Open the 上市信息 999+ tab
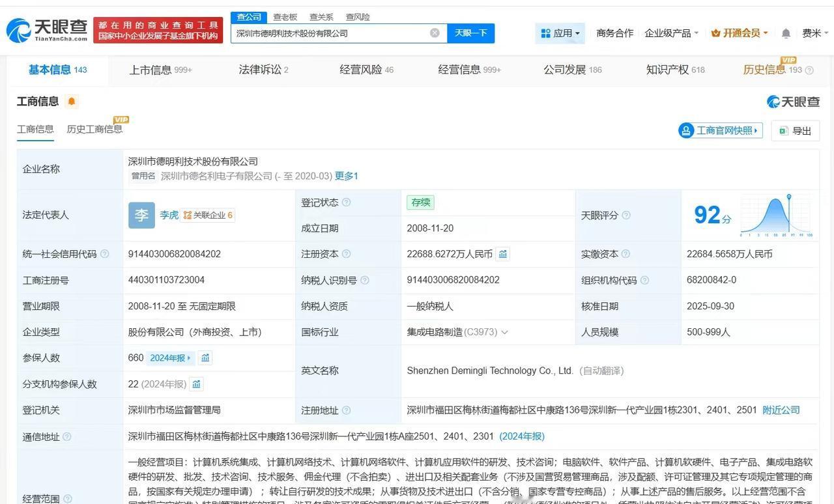Screen dimensions: 834x504 point(160,70)
